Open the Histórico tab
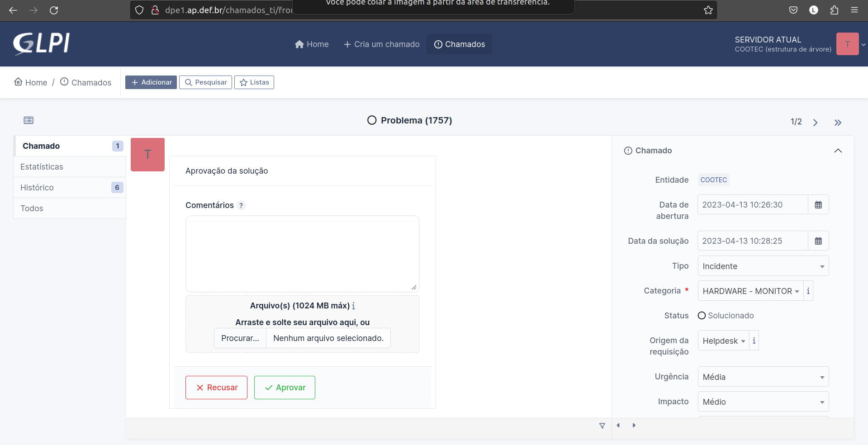 point(37,188)
